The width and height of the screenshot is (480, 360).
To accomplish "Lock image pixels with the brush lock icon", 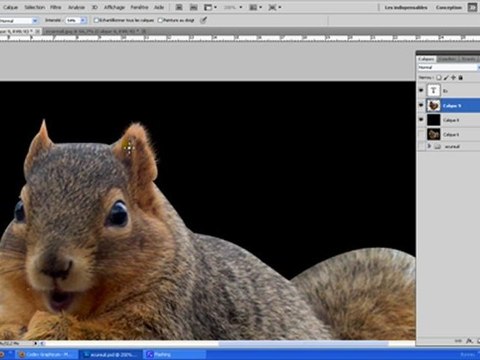I will 446,78.
